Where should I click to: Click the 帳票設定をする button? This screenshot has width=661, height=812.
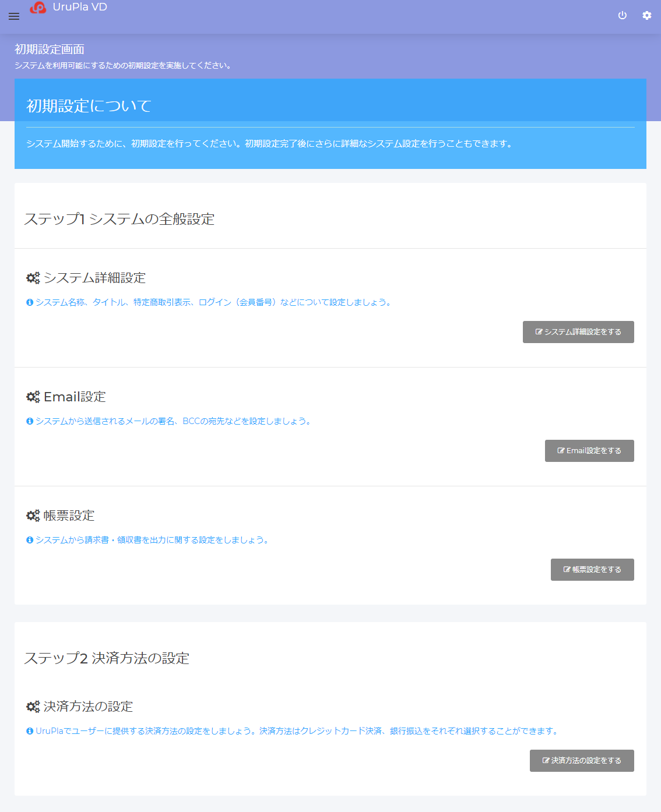pos(592,570)
